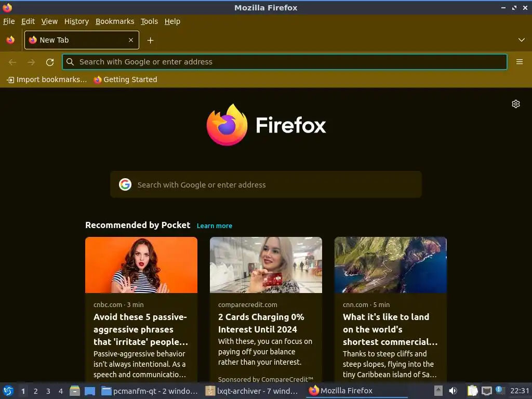532x399 pixels.
Task: Click cnn.com source label
Action: 355,304
